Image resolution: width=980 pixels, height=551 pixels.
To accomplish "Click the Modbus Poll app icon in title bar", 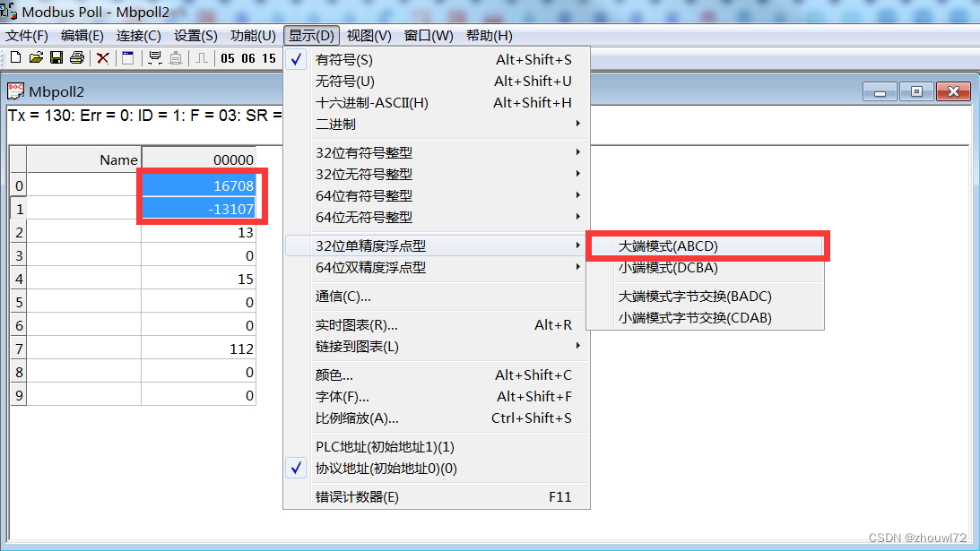I will click(9, 12).
